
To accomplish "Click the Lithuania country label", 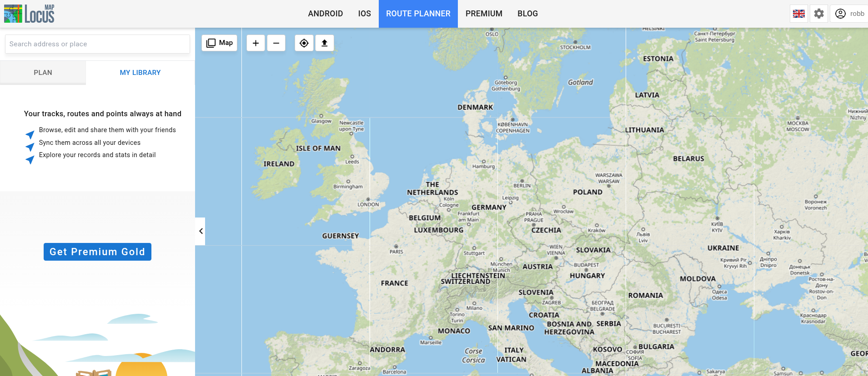I will tap(644, 130).
